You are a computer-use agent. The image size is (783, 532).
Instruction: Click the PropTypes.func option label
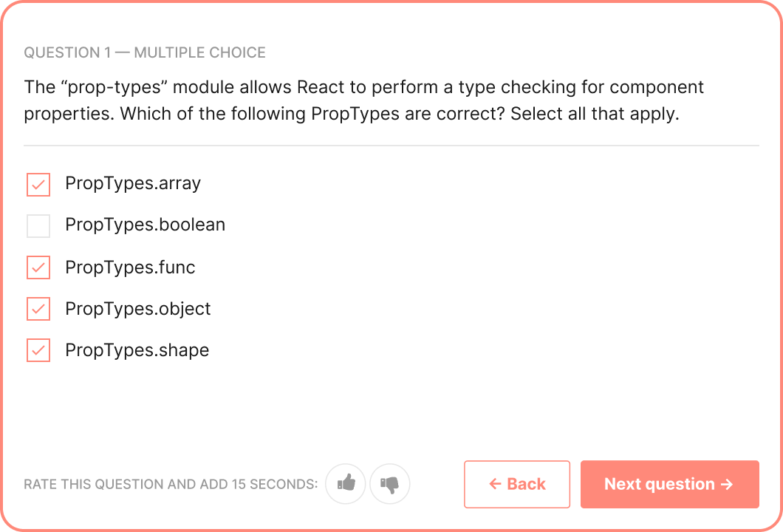[130, 267]
